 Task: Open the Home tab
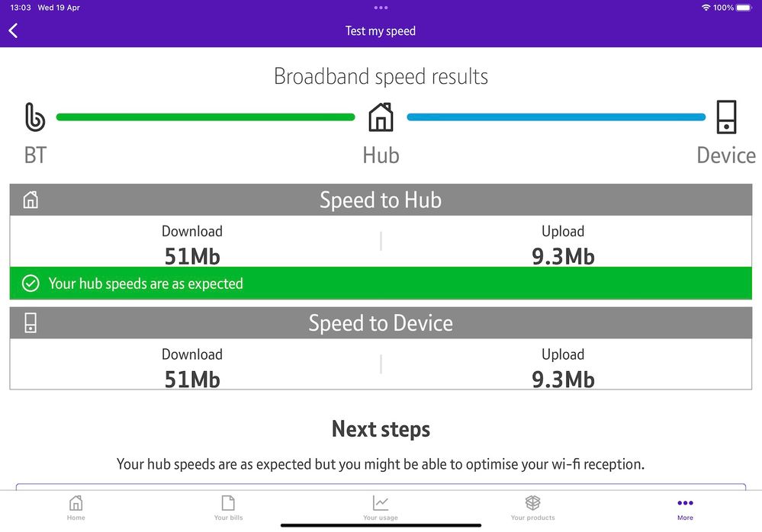coord(76,507)
